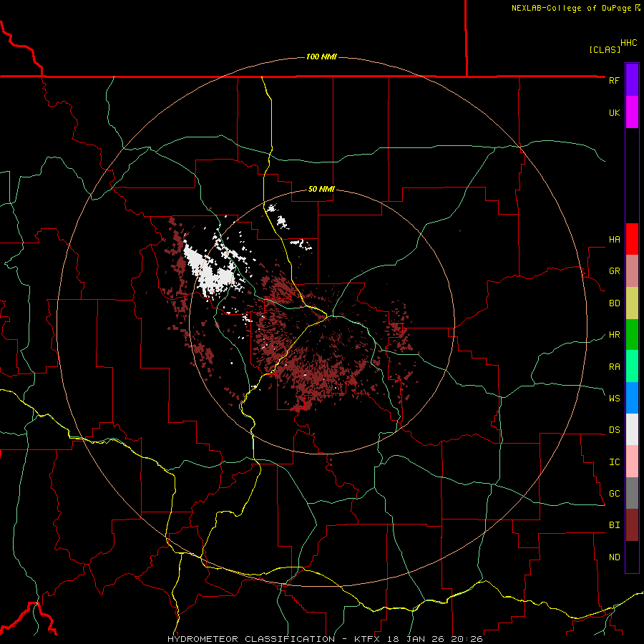The width and height of the screenshot is (644, 644).
Task: Click the 'IC' legend label
Action: (x=614, y=462)
